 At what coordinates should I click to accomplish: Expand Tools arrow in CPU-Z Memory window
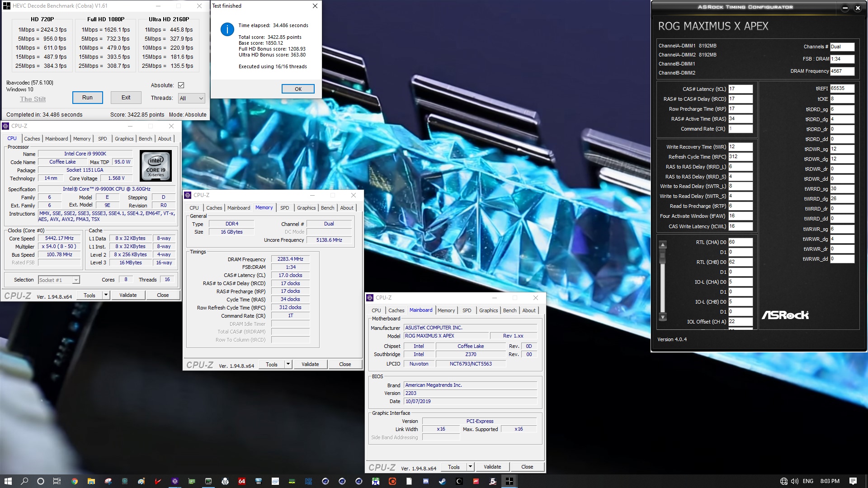[288, 364]
